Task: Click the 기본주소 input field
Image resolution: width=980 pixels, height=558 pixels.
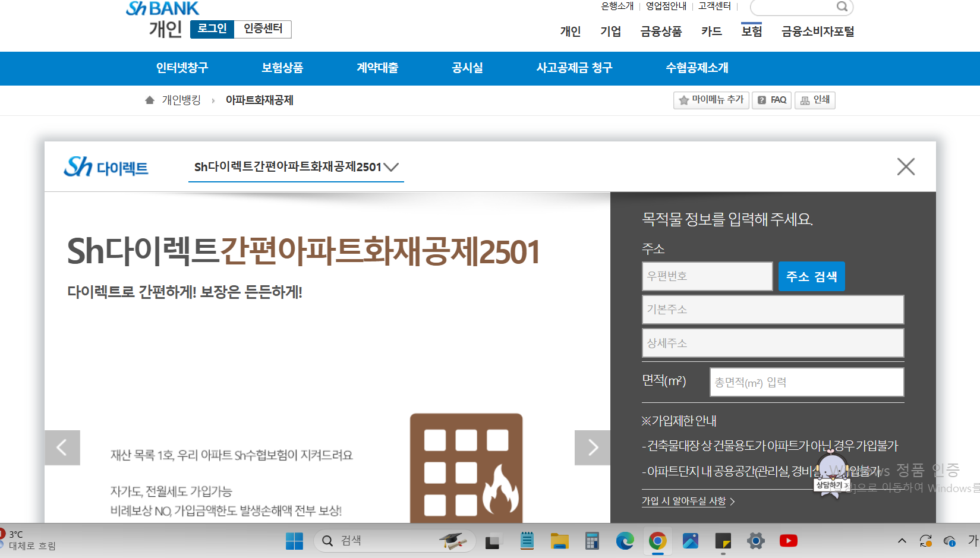Action: pos(773,310)
